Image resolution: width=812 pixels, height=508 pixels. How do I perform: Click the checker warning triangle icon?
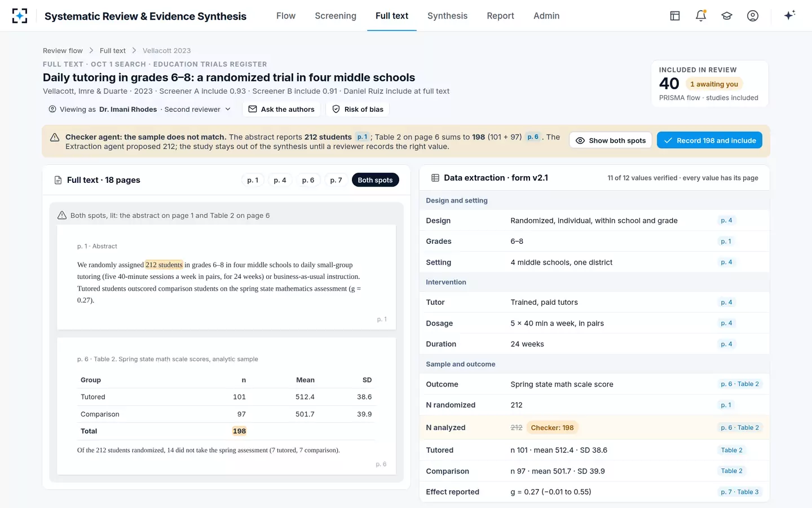(x=55, y=137)
